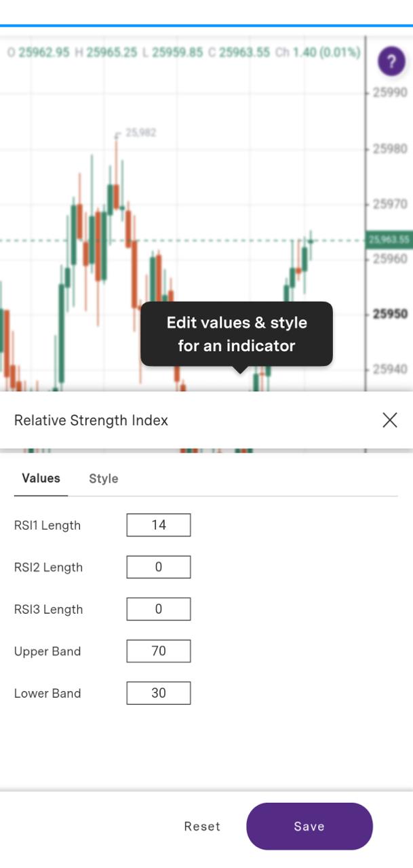The height and width of the screenshot is (868, 413).
Task: Tap the "Edit values & style" tooltip
Action: tap(237, 334)
